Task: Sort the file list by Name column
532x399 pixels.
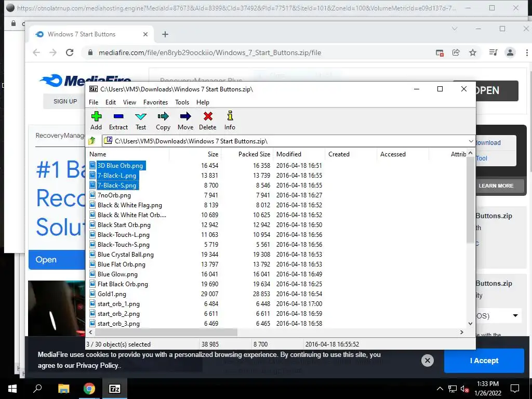Action: pyautogui.click(x=128, y=154)
